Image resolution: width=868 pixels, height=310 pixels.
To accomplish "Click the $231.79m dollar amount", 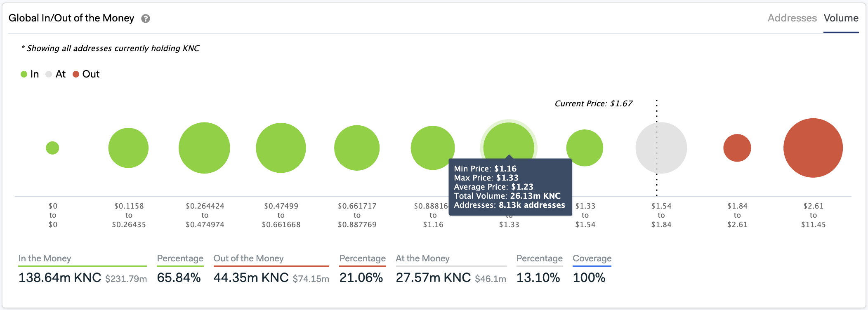I will 126,279.
